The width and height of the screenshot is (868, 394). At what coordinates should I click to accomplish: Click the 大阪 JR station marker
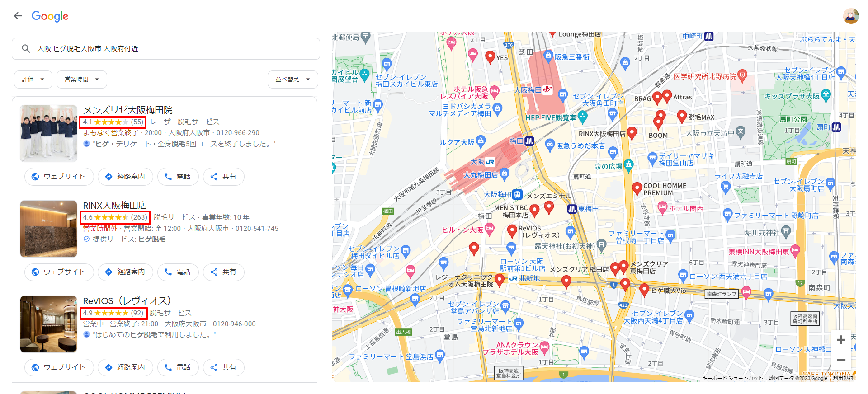490,161
